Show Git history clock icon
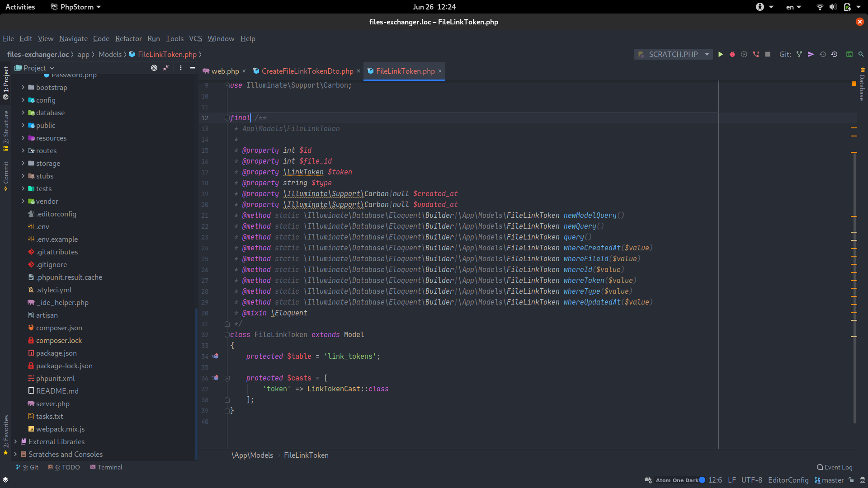Viewport: 868px width, 488px height. (x=823, y=54)
